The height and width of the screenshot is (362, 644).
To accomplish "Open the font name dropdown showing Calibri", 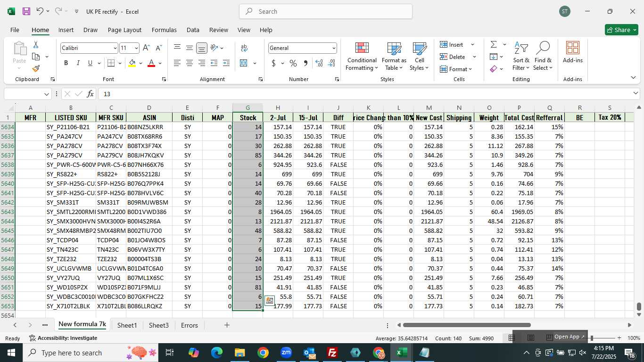I will pos(115,48).
